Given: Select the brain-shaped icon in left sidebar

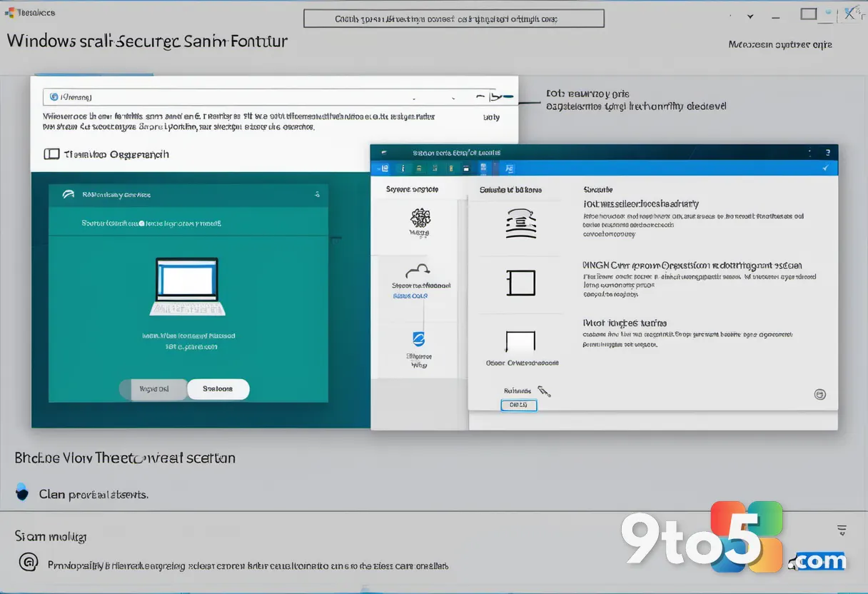Looking at the screenshot, I should tap(420, 218).
